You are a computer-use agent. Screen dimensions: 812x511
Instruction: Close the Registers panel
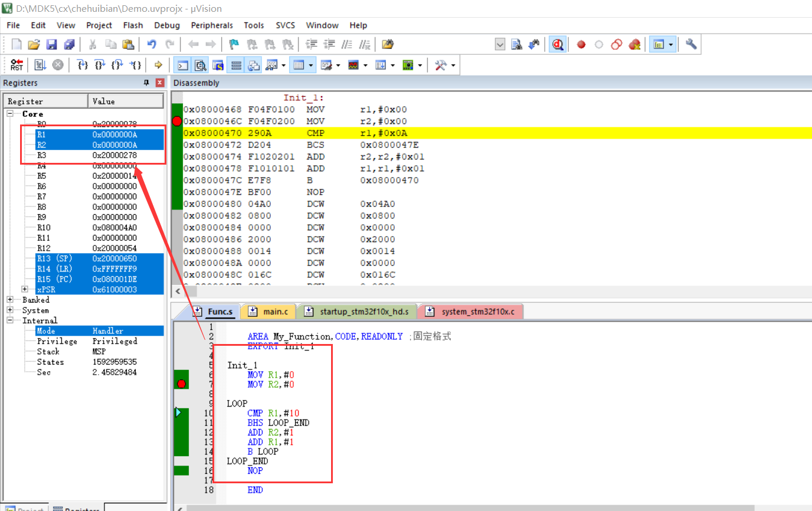pos(159,83)
